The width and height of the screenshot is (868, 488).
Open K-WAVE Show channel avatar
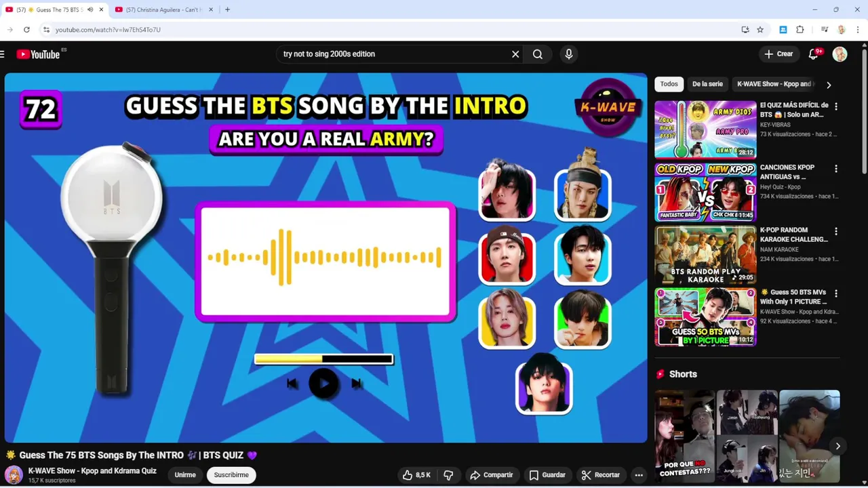(14, 475)
